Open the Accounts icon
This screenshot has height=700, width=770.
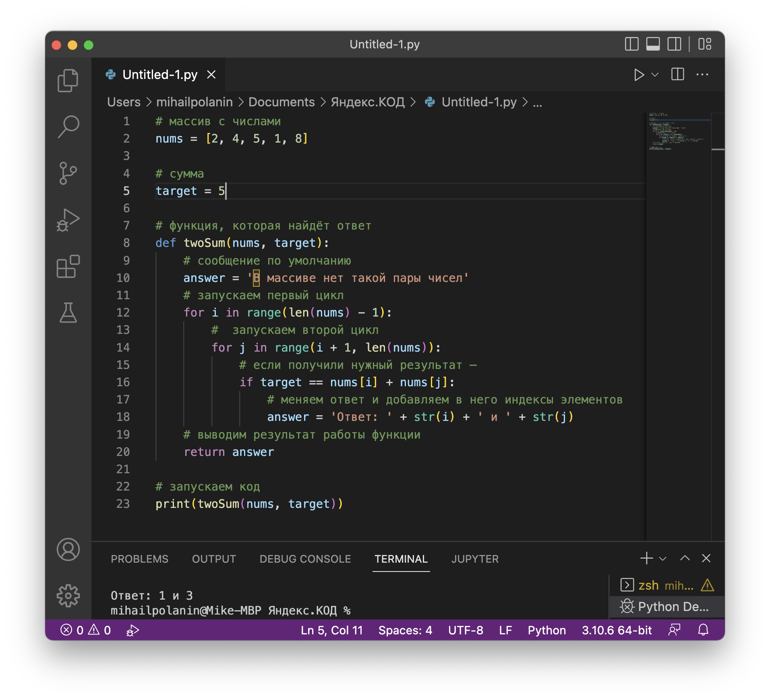68,549
